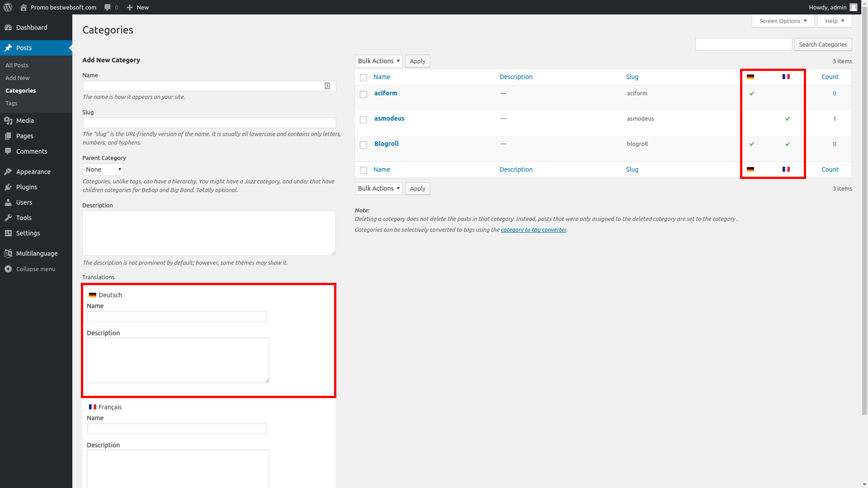The height and width of the screenshot is (488, 868).
Task: Open the Parent Category dropdown
Action: (x=103, y=169)
